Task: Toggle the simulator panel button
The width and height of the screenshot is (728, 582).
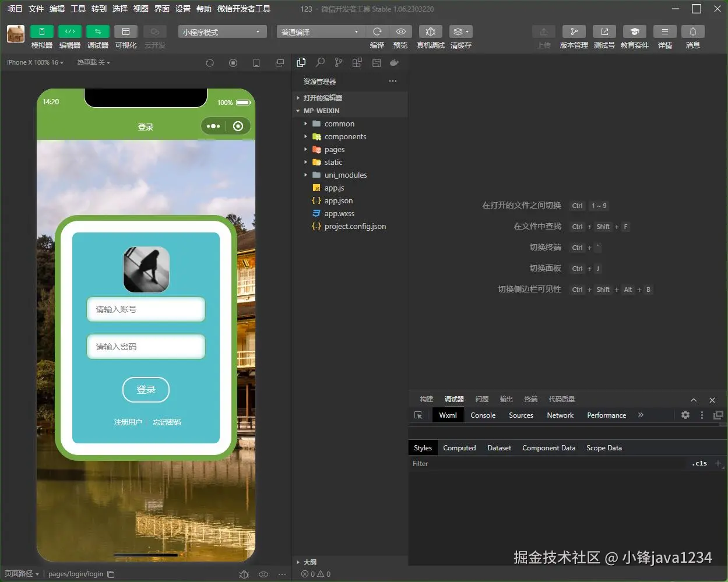Action: (42, 31)
